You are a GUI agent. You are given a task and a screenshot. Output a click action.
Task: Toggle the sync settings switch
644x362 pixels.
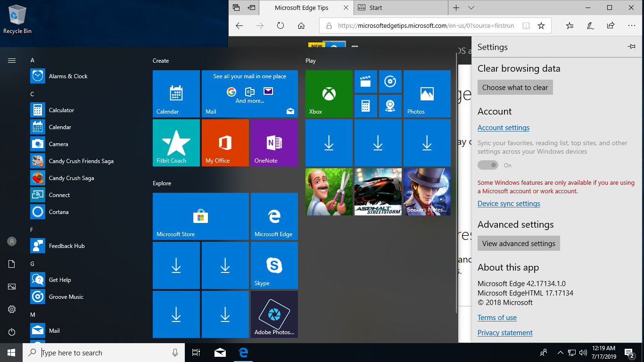(x=488, y=165)
